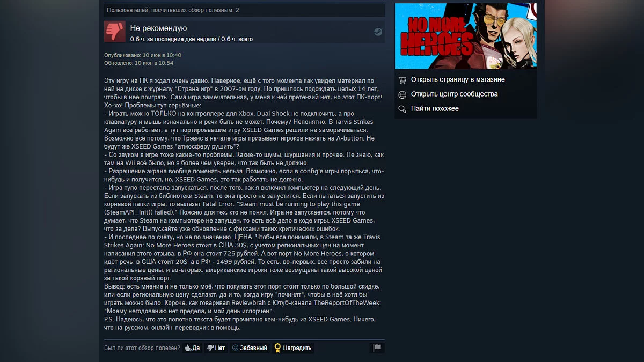Screen dimensions: 644x362
Task: Open link Открыть страницу в магазине
Action: [x=458, y=79]
